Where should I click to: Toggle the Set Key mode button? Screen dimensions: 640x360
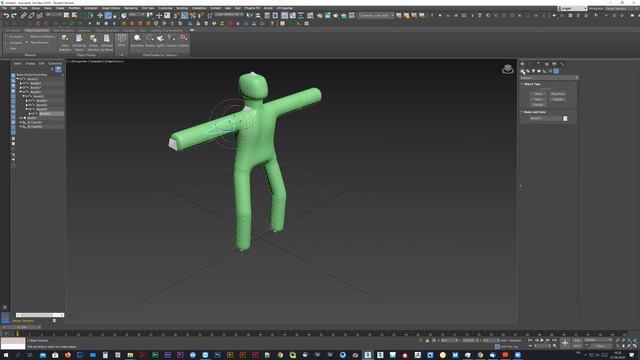point(577,346)
